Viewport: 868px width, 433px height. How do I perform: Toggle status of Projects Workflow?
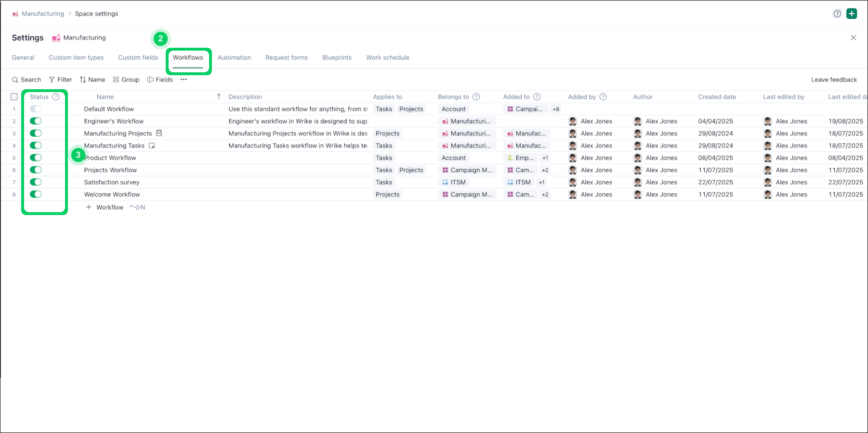tap(36, 170)
